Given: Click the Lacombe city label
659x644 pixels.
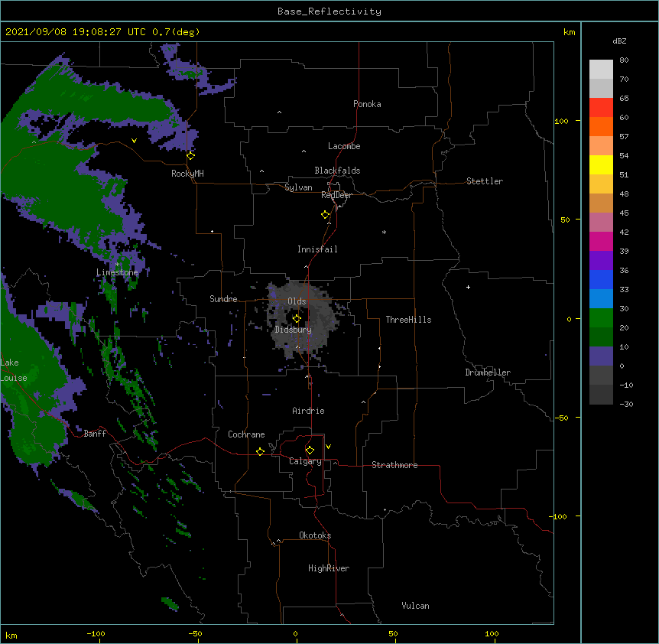Looking at the screenshot, I should (344, 146).
